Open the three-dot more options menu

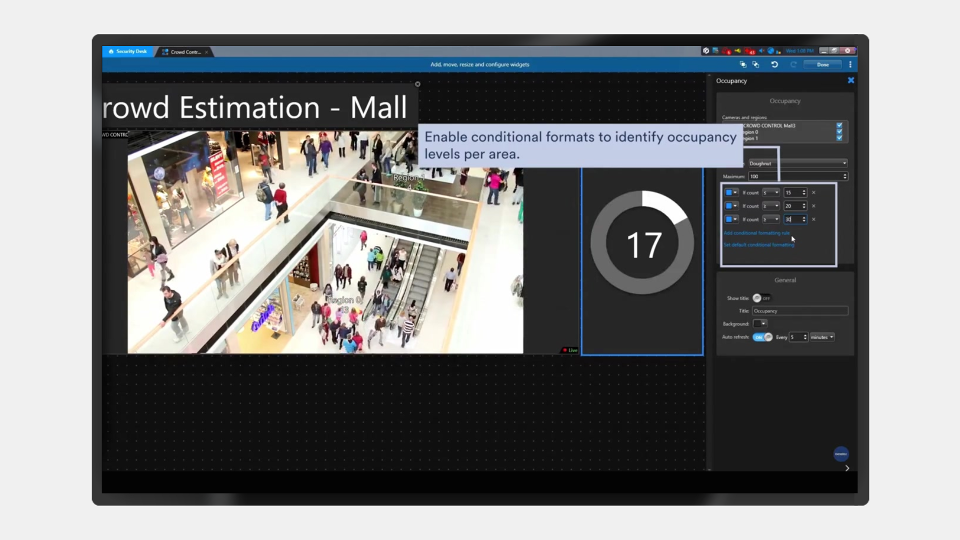[851, 64]
